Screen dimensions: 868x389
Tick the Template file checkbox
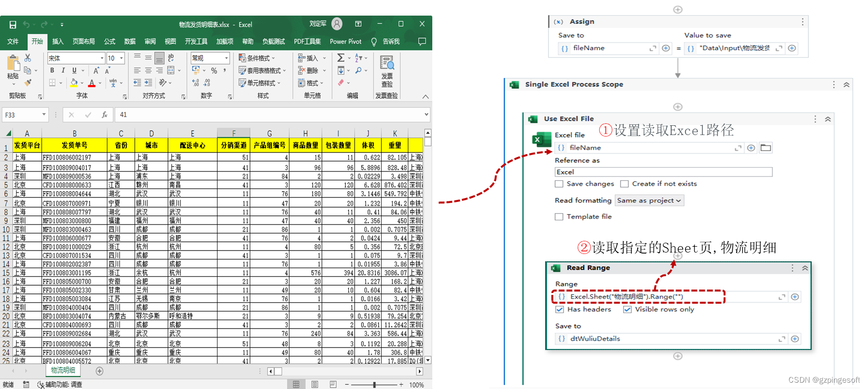(559, 216)
